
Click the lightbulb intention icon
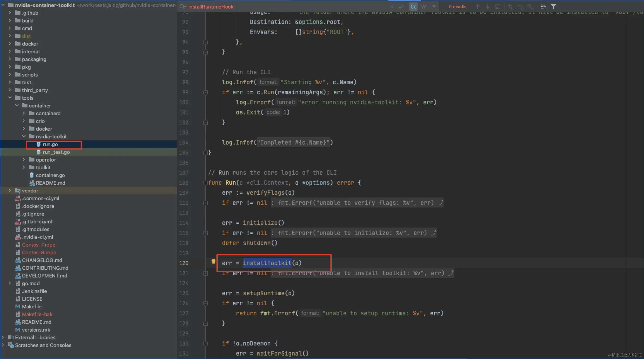(x=213, y=261)
